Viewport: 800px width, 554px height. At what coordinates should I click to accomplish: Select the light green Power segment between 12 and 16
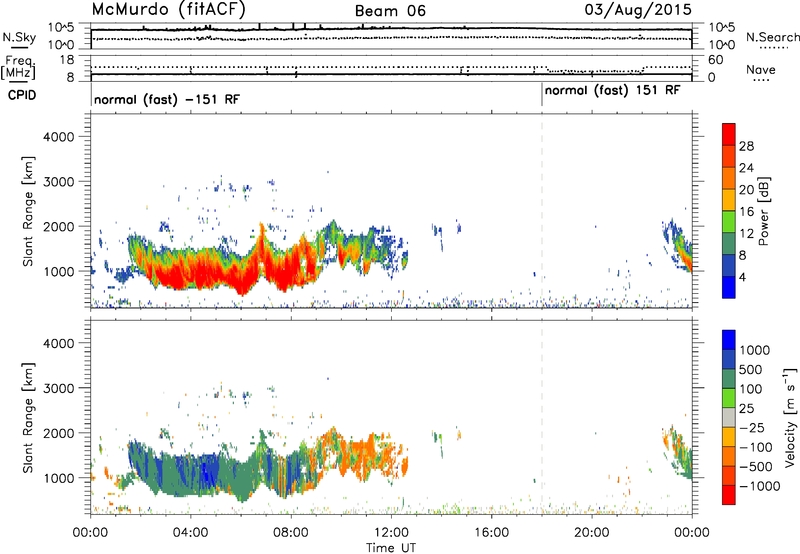pos(729,222)
